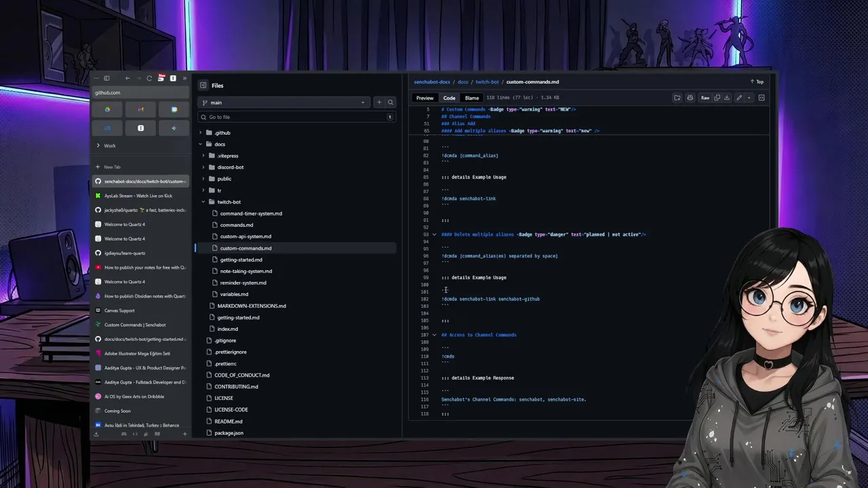Open the Gemini pinned shortcut
The height and width of the screenshot is (488, 868).
174,128
